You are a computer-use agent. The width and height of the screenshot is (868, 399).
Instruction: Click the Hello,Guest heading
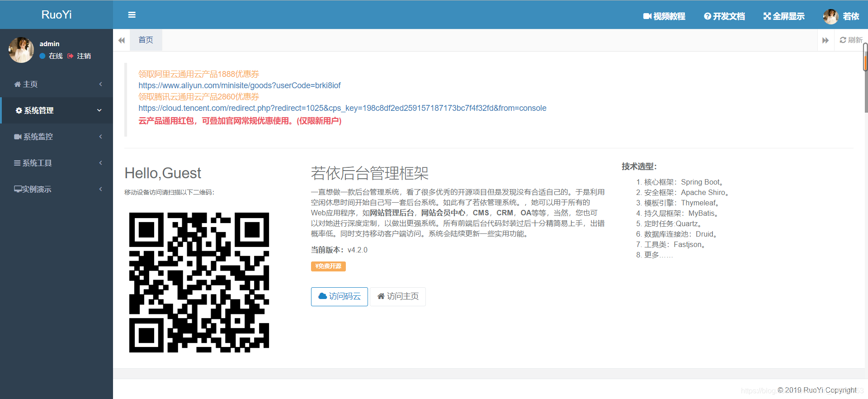click(x=163, y=173)
